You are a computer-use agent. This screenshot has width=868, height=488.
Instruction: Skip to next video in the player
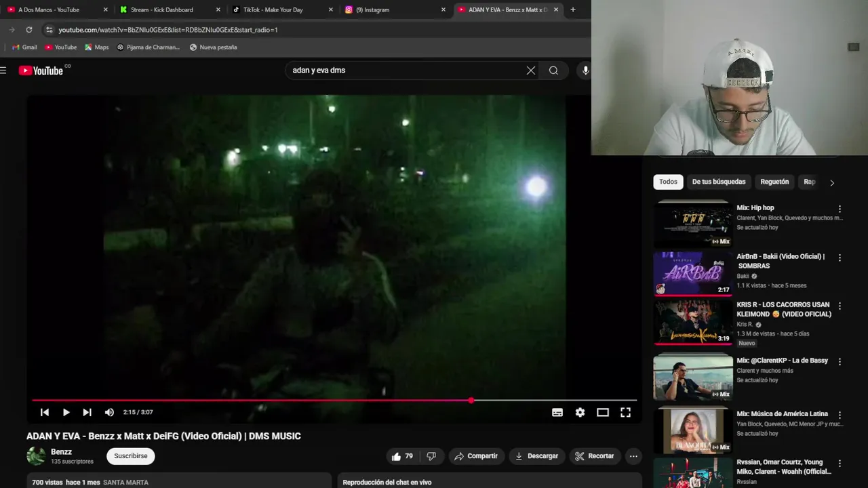(87, 412)
